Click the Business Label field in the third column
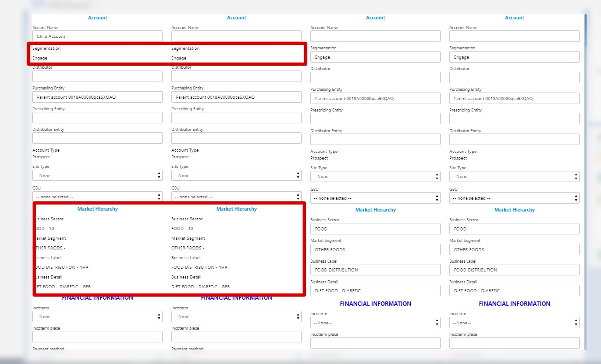 click(x=376, y=270)
